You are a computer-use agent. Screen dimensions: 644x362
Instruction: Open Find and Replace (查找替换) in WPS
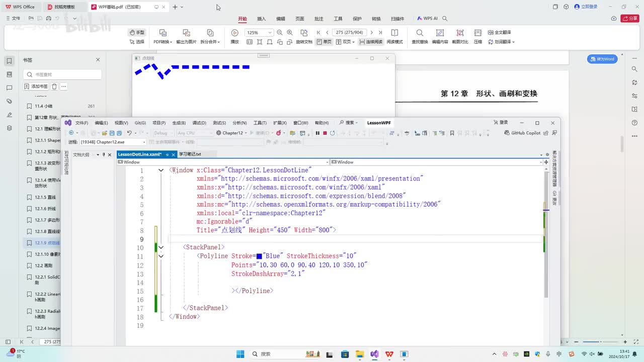[x=420, y=37]
